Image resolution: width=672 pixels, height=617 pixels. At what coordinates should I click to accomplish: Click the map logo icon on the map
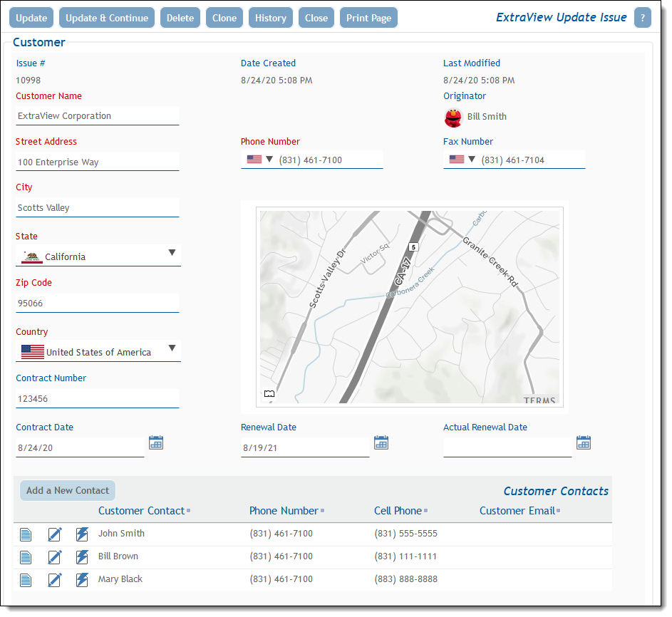[269, 393]
